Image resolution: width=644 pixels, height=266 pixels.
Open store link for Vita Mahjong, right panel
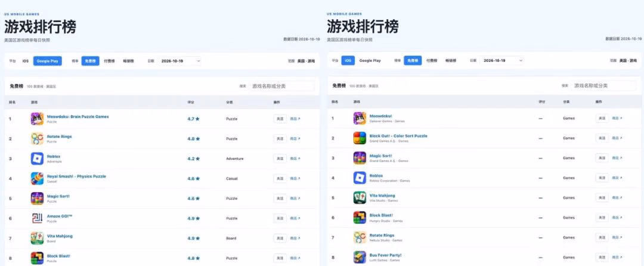coord(617,197)
